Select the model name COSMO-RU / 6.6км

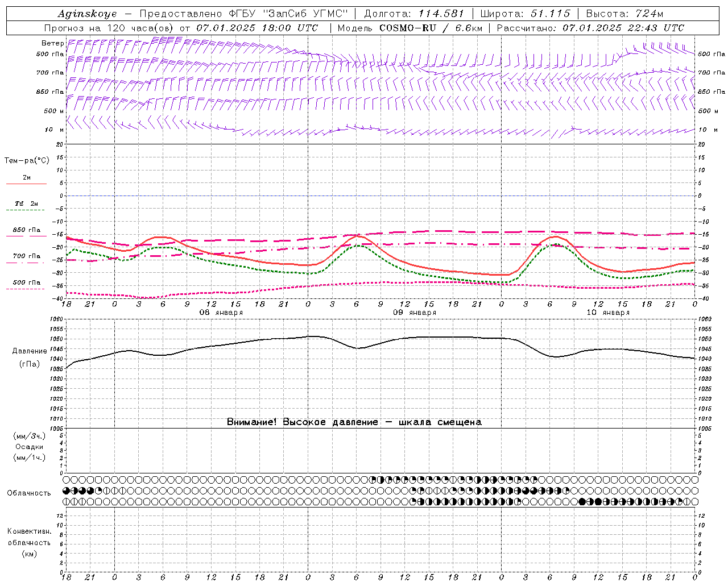pos(431,28)
